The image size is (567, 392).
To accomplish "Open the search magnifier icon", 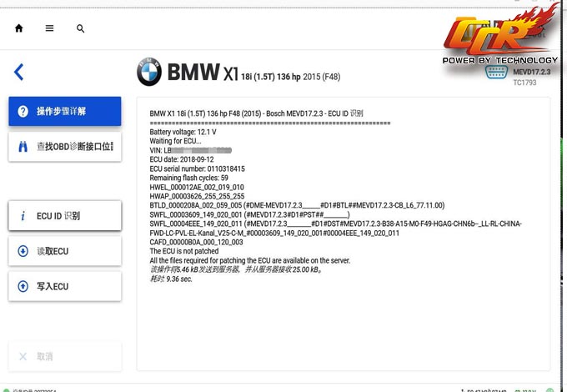I will click(80, 28).
